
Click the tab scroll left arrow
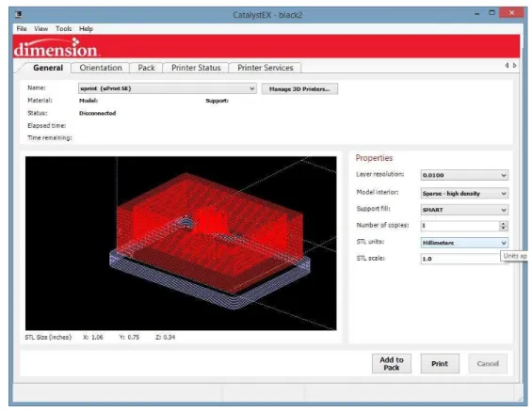coord(507,66)
